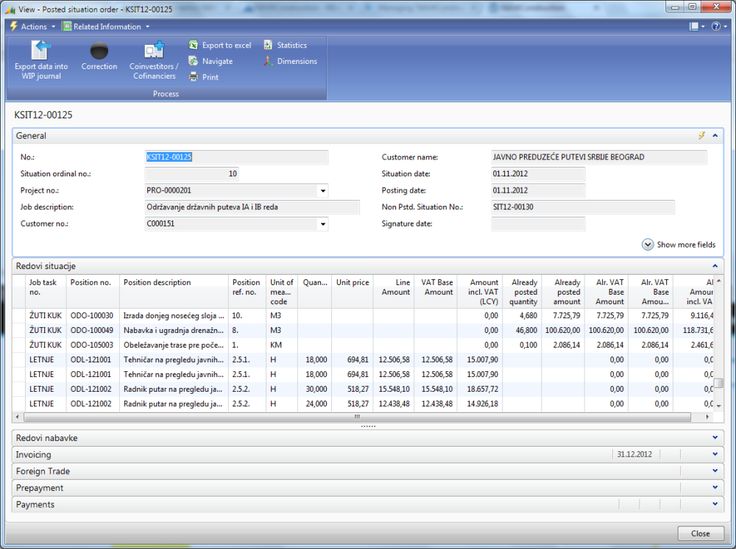The image size is (736, 549).
Task: Click the Unit price column header
Action: 352,291
